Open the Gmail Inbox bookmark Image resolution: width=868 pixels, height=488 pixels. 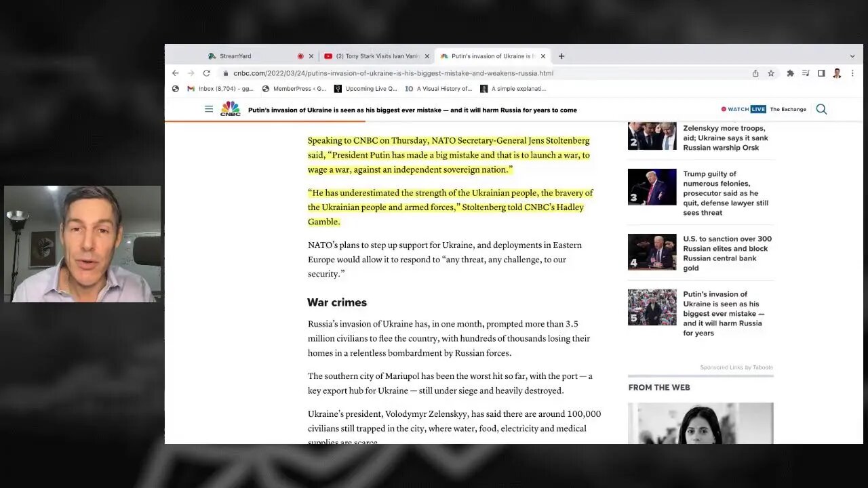pyautogui.click(x=220, y=89)
